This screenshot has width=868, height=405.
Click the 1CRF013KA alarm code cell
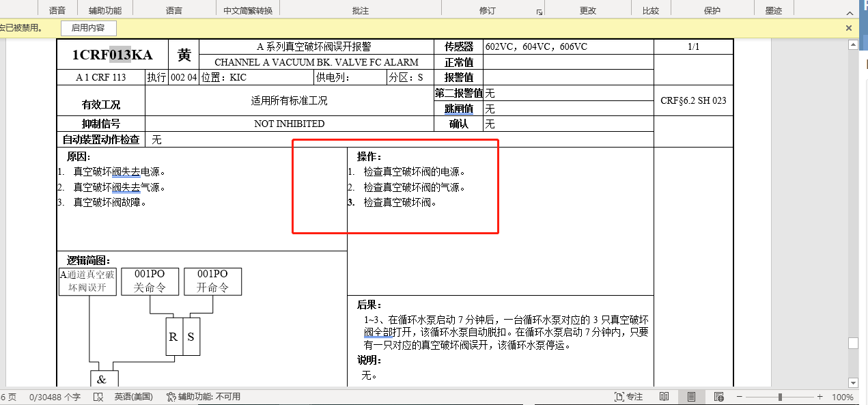pyautogui.click(x=113, y=55)
